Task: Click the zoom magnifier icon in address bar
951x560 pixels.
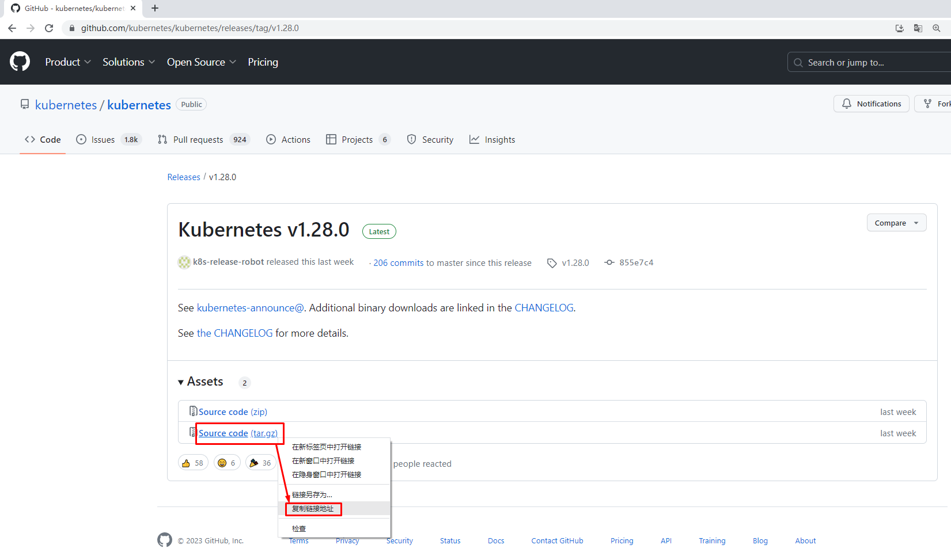Action: (937, 28)
